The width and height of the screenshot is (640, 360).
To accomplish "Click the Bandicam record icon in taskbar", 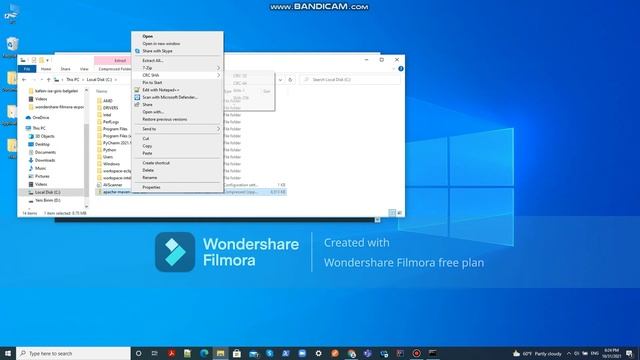I will [416, 353].
